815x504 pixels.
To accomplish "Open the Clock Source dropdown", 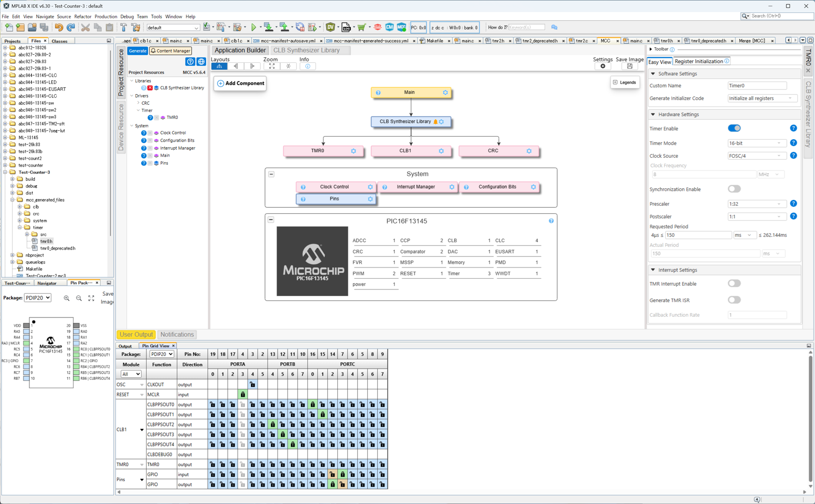I will click(x=756, y=156).
